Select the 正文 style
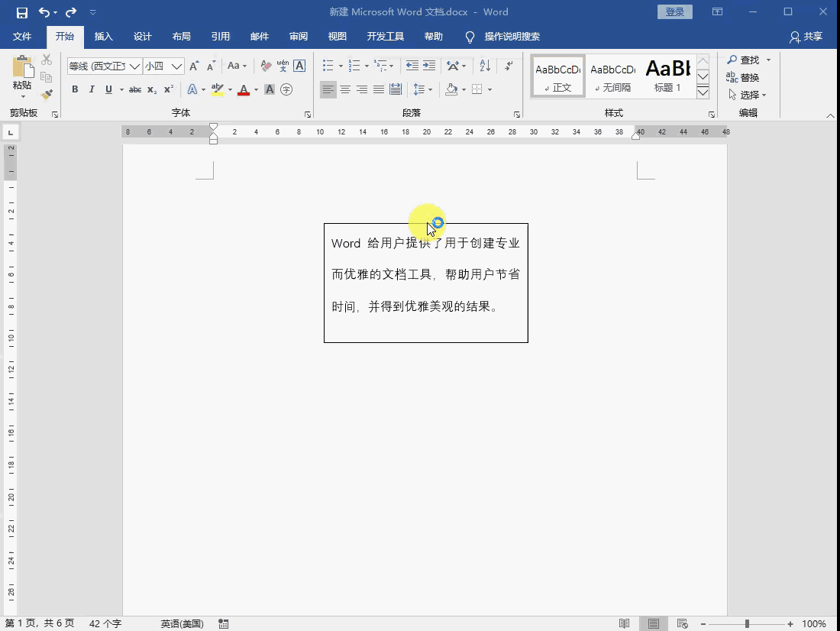Viewport: 840px width, 631px height. [557, 76]
